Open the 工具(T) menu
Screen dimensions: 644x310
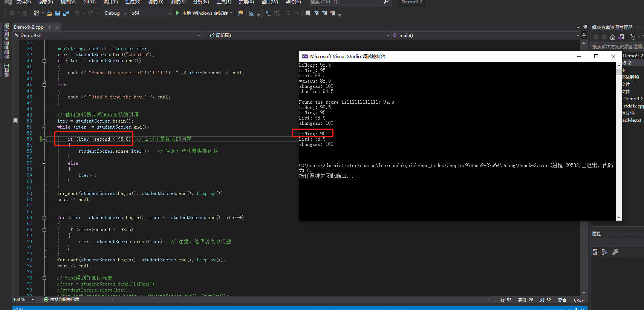coord(224,2)
